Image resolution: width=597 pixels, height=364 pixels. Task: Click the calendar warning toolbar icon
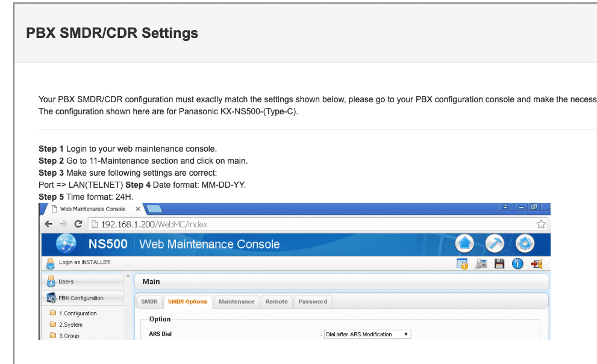[462, 264]
